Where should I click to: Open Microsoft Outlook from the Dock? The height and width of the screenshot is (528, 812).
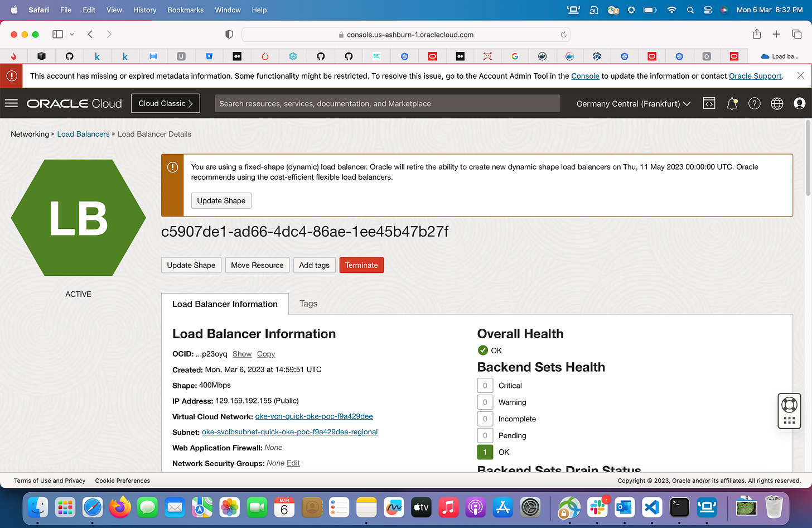tap(624, 507)
